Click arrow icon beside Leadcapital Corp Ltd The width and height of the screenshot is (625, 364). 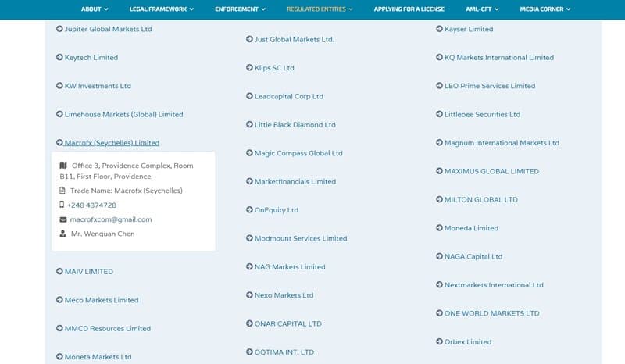(249, 95)
